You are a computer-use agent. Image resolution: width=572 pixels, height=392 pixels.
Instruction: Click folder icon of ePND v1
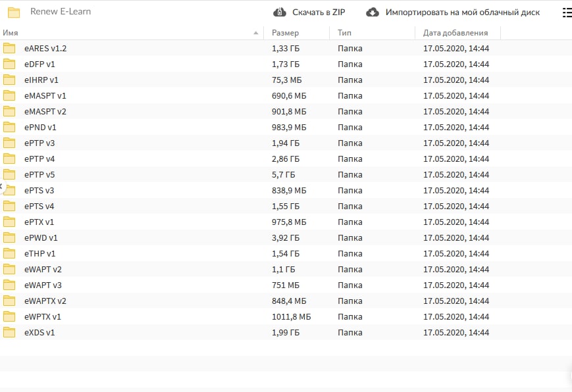click(x=9, y=127)
